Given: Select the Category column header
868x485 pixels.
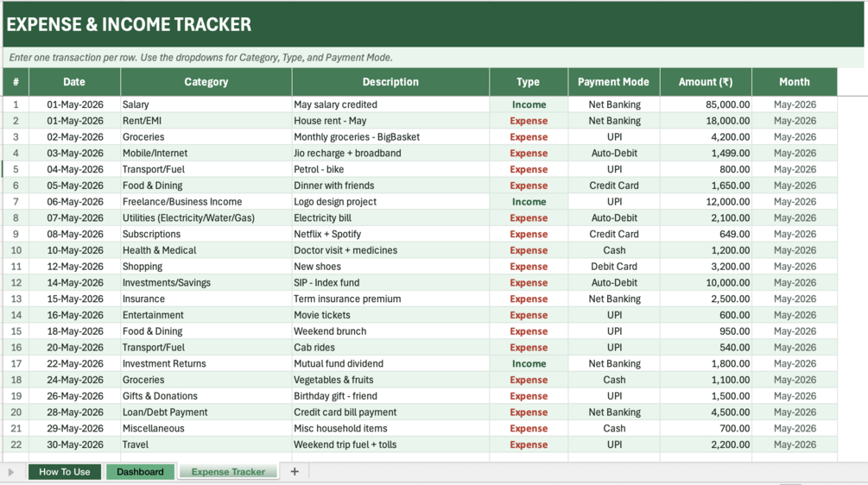Looking at the screenshot, I should pos(206,82).
